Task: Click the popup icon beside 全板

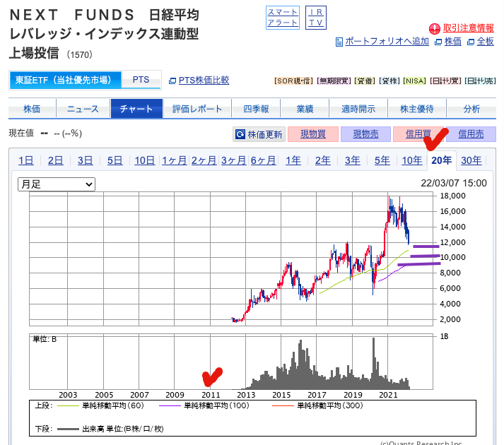Action: (471, 42)
